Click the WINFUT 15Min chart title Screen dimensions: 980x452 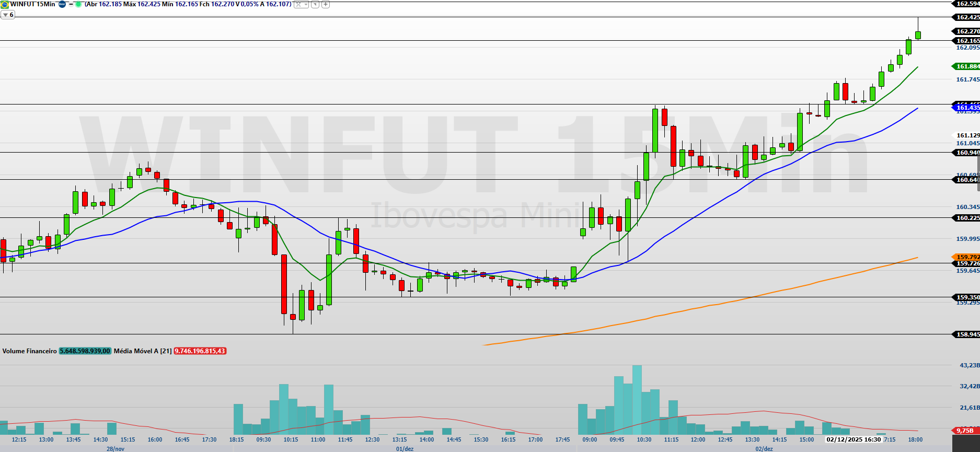tap(32, 4)
